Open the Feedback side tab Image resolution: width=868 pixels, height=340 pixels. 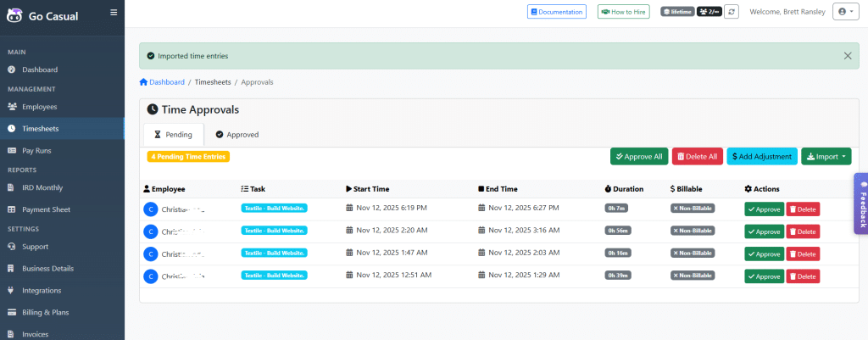point(861,203)
